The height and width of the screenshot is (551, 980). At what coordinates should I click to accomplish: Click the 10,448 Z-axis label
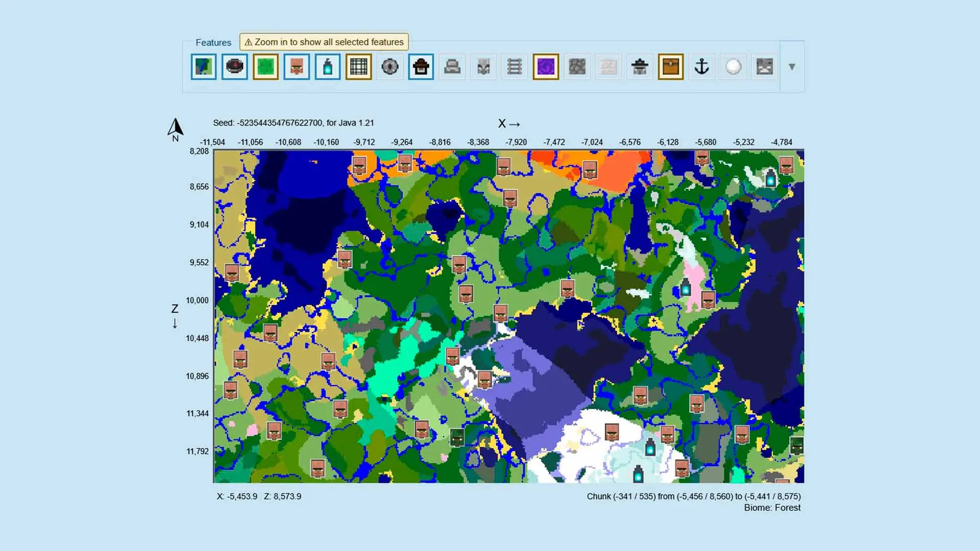pos(197,338)
